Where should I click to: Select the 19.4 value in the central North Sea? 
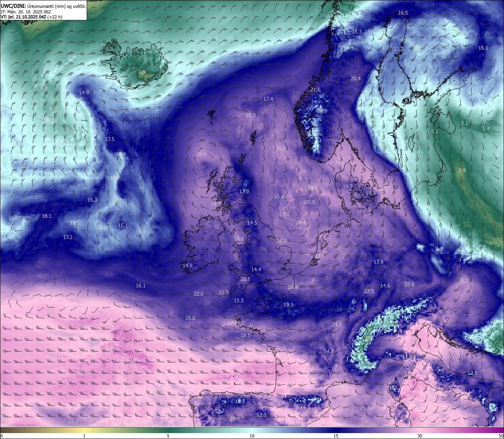pos(279,197)
